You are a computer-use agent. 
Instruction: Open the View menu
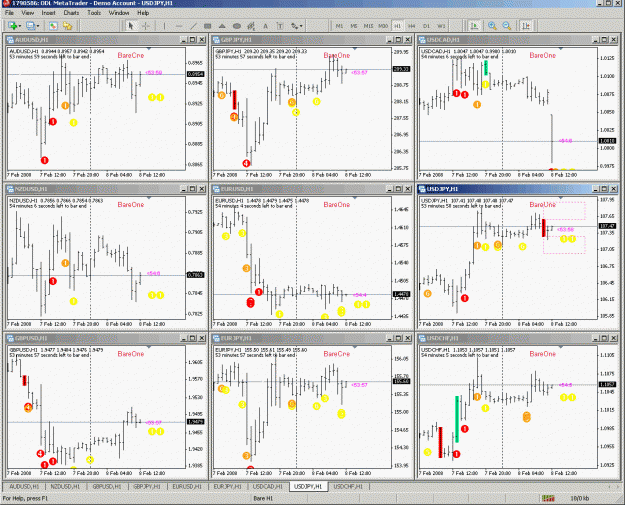pyautogui.click(x=28, y=13)
